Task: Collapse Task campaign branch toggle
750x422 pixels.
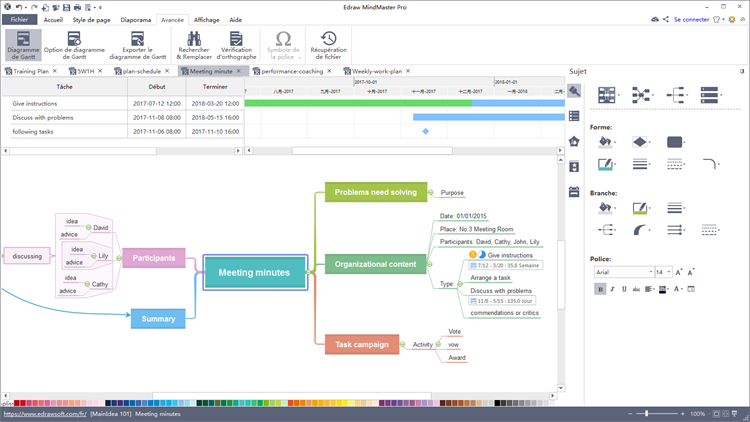Action: point(403,344)
